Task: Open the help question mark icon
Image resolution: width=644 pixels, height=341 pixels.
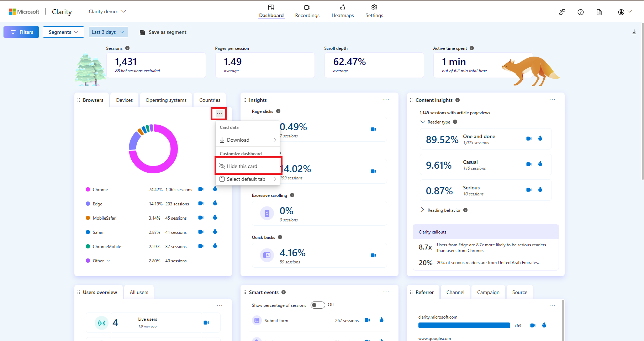Action: [x=581, y=12]
